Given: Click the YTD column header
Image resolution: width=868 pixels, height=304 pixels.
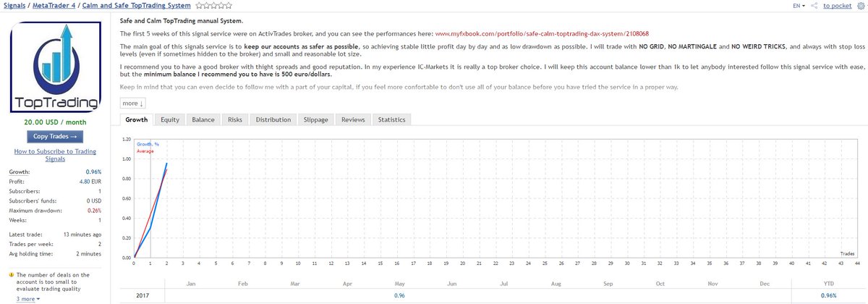Looking at the screenshot, I should pyautogui.click(x=828, y=284).
